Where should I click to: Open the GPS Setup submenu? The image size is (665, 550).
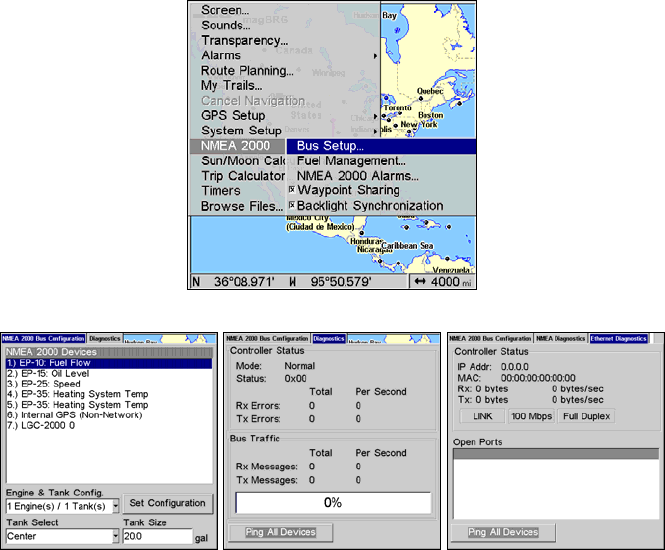coord(233,116)
